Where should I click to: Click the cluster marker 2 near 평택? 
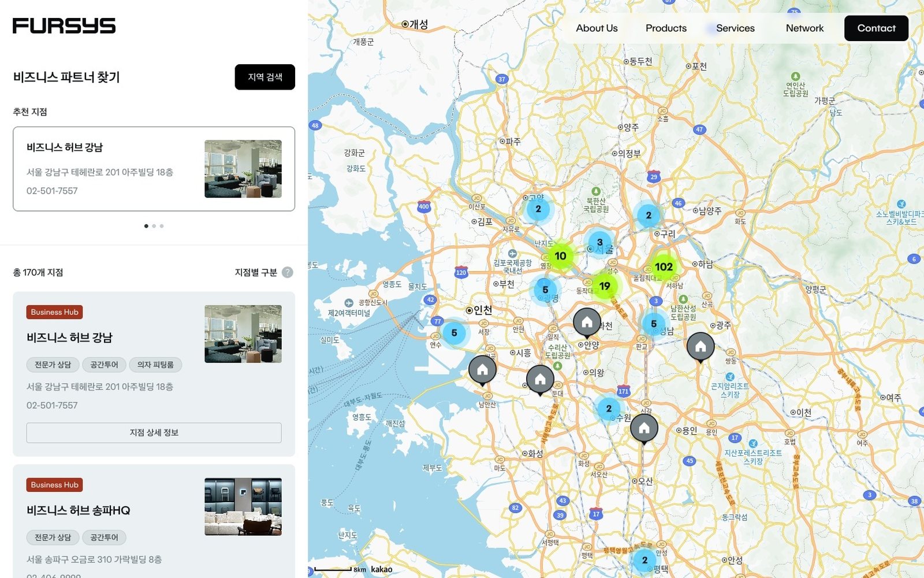pos(644,560)
